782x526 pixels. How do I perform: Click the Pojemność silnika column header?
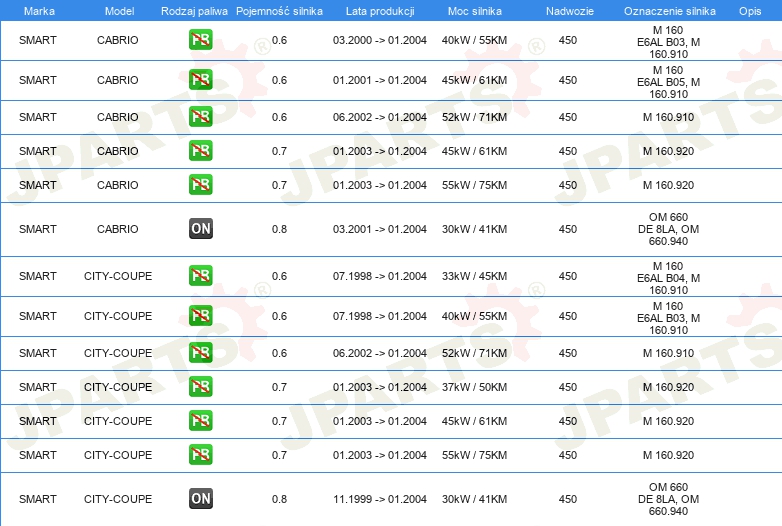(x=279, y=10)
